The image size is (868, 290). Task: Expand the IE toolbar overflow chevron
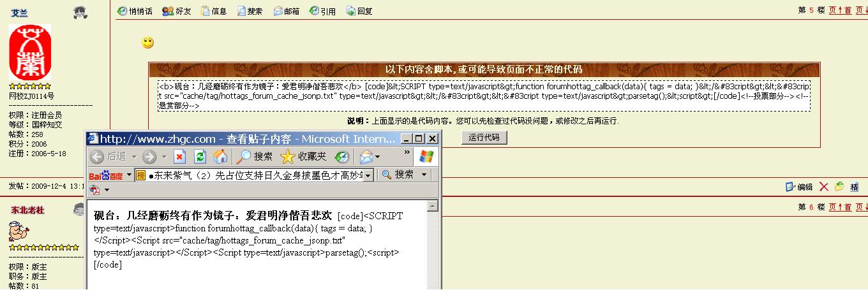click(407, 152)
